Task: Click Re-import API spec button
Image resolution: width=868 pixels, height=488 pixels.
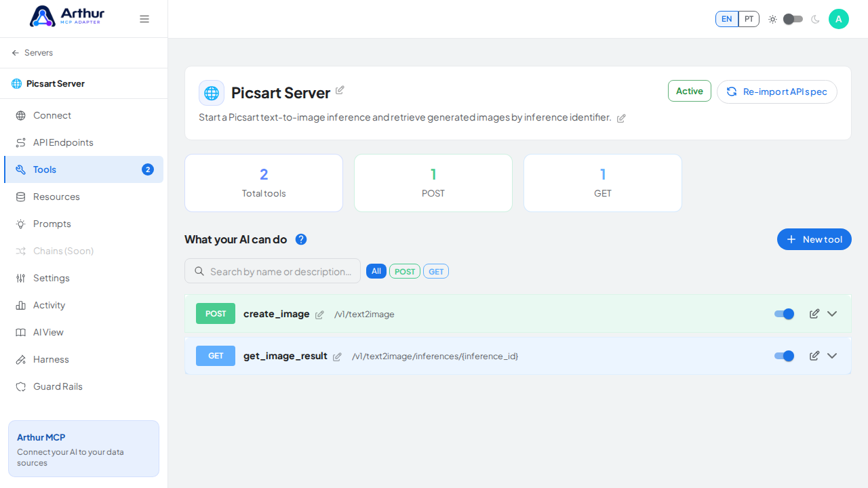Action: (777, 91)
